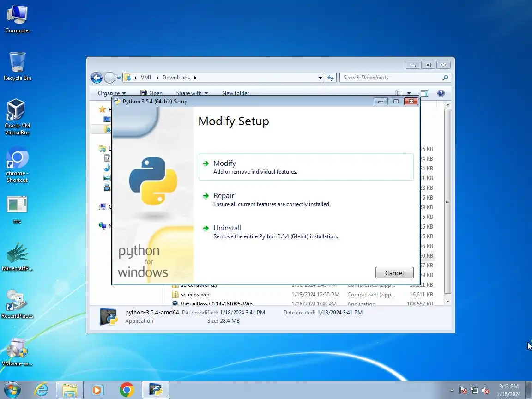Select the Recycle Bin desktop icon
Image resolution: width=532 pixels, height=399 pixels.
pos(17,66)
